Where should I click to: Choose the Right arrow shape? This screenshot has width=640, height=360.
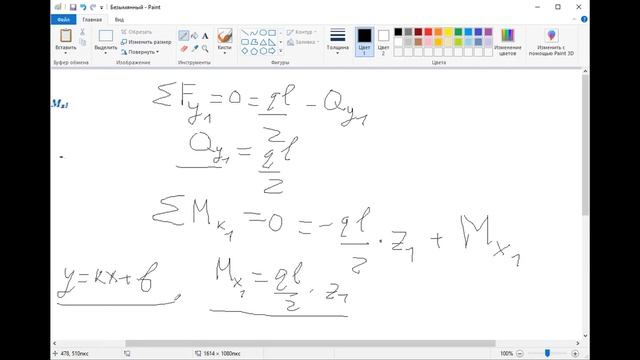(272, 51)
